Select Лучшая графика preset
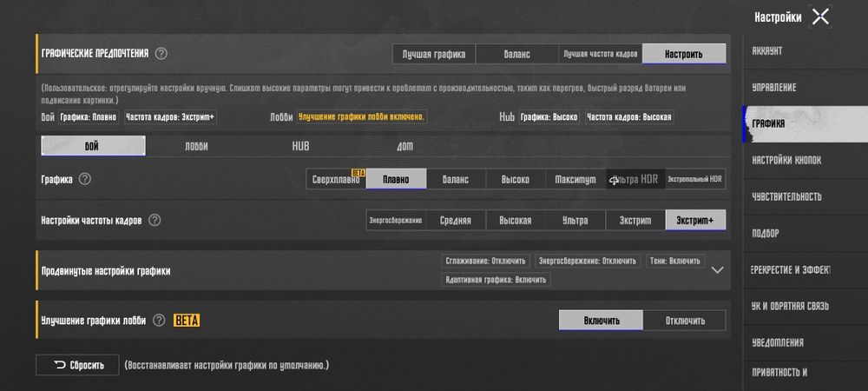Viewport: 868px width, 391px height. click(434, 54)
